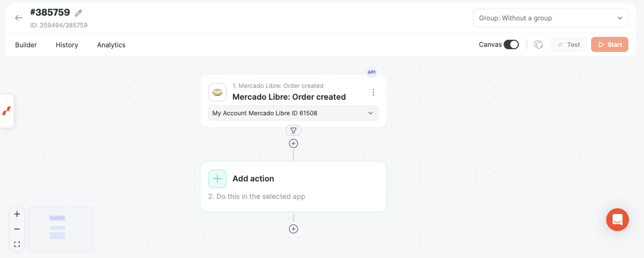
Task: Click the copy workflow icon
Action: tap(539, 45)
